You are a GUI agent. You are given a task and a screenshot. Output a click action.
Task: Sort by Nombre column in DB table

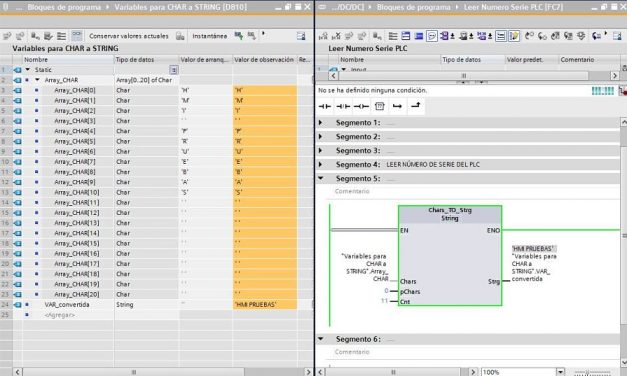coord(68,60)
